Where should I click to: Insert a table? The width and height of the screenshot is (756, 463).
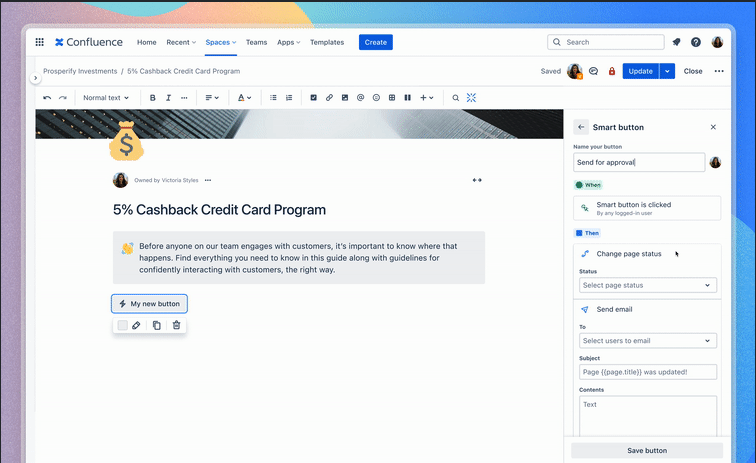pos(392,97)
